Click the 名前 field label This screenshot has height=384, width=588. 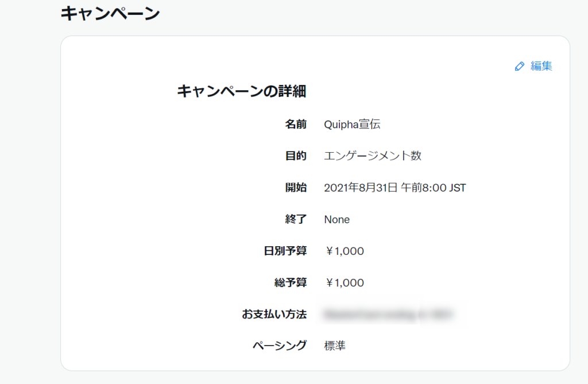pos(296,124)
